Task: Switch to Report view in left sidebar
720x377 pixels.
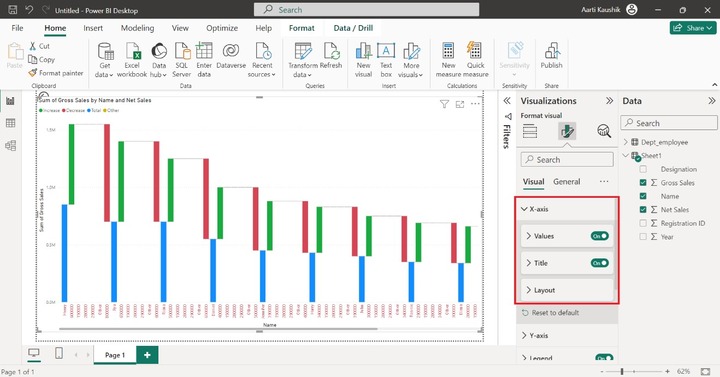Action: point(10,101)
